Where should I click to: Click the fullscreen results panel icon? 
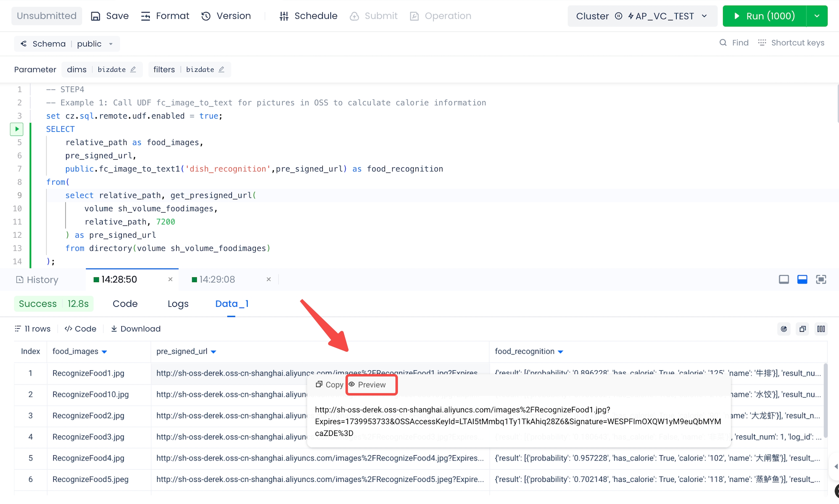820,279
